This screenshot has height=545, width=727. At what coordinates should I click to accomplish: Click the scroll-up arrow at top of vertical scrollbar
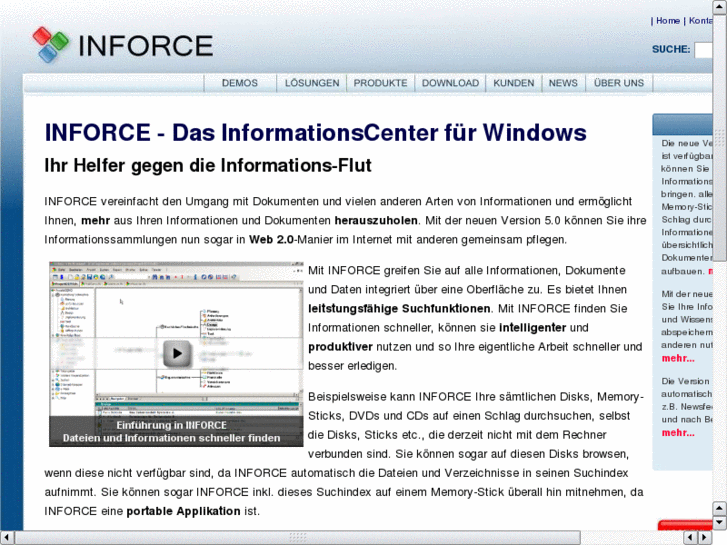point(720,7)
